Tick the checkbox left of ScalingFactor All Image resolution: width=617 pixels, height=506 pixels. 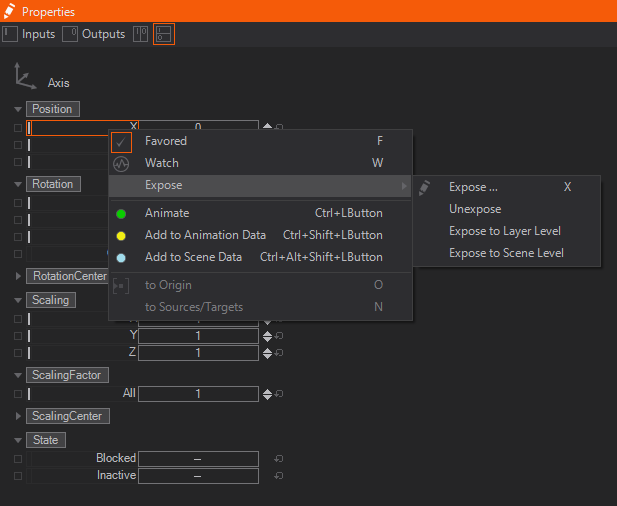pyautogui.click(x=18, y=395)
